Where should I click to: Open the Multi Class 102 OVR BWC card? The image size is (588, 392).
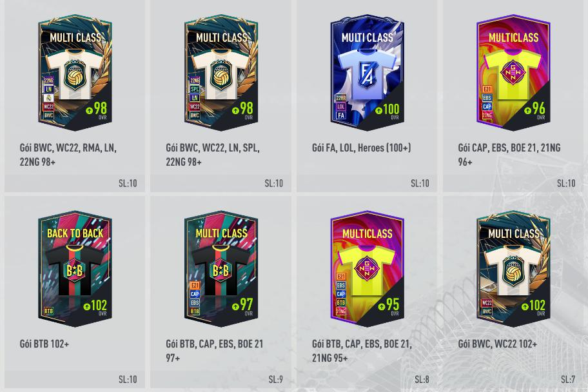(x=513, y=269)
